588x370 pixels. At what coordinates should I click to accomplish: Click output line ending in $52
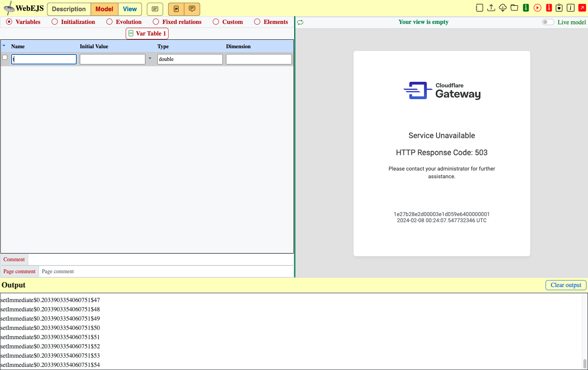pyautogui.click(x=50, y=346)
